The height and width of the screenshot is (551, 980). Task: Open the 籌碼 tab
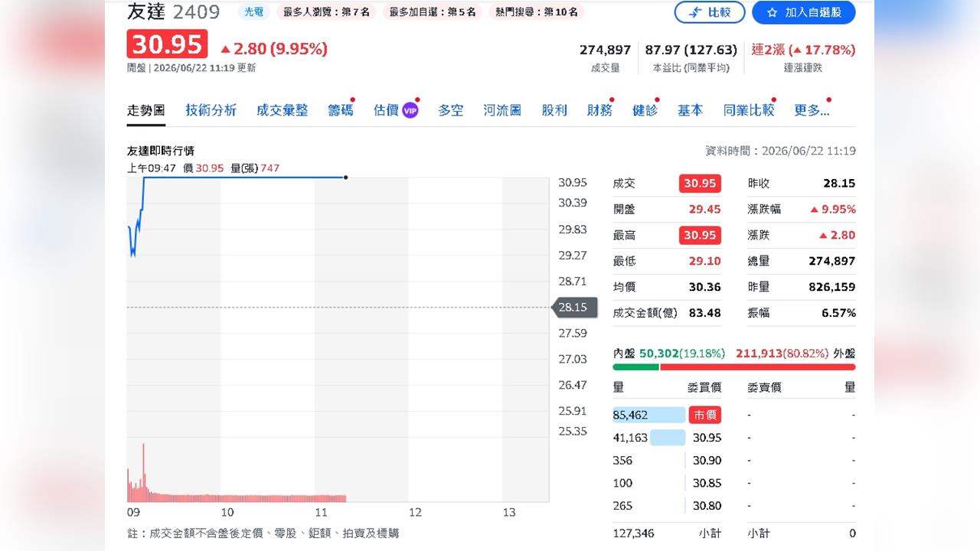341,110
